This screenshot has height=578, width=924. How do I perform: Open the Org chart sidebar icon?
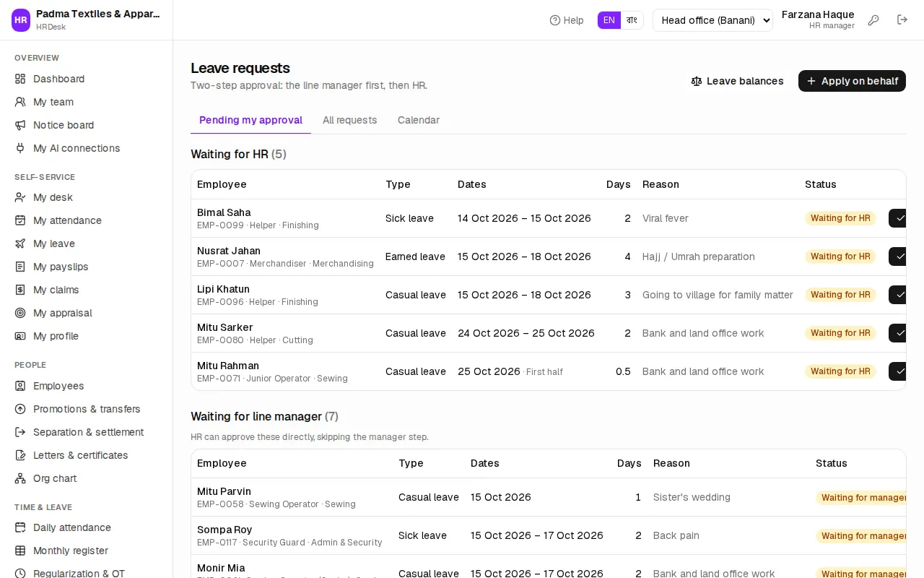point(20,478)
